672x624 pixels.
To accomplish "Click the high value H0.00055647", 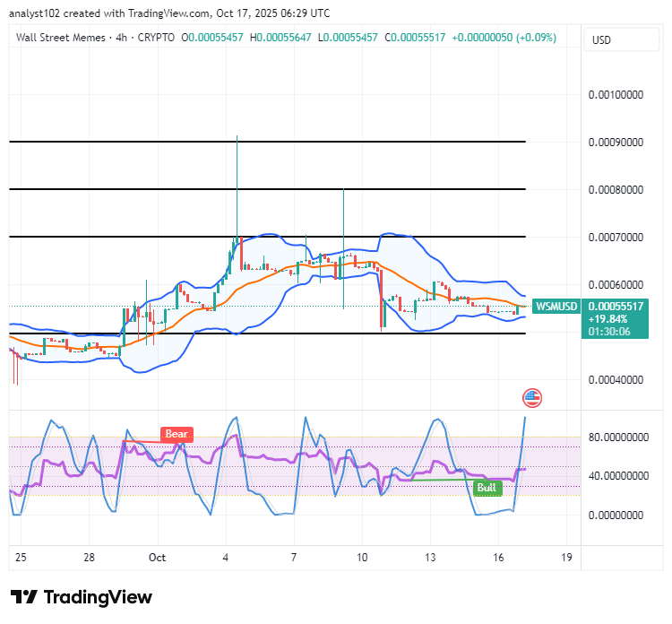I will coord(280,38).
